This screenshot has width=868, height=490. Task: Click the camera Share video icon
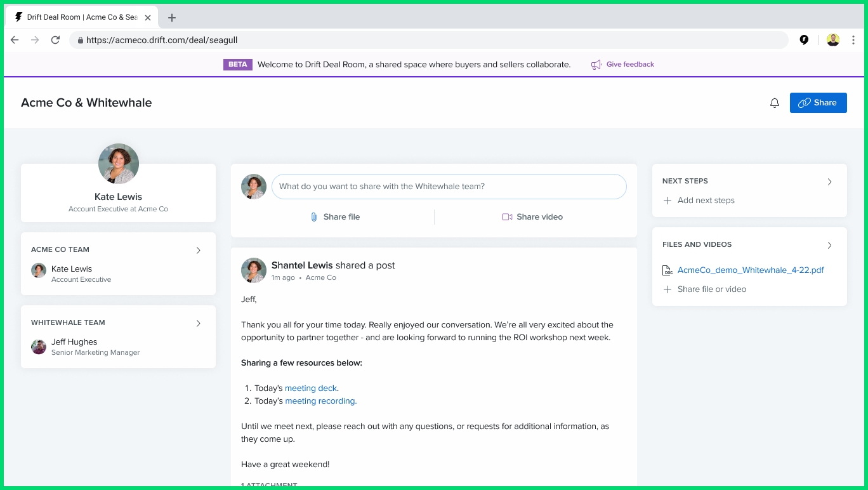(507, 217)
